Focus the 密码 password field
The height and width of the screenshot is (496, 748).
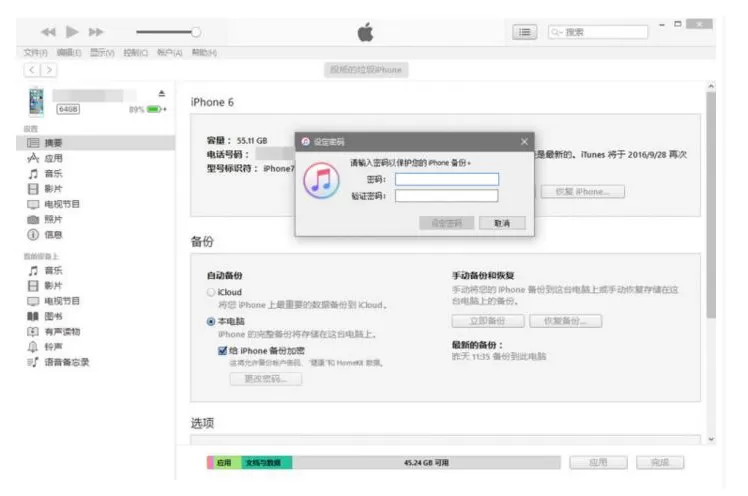click(x=447, y=179)
